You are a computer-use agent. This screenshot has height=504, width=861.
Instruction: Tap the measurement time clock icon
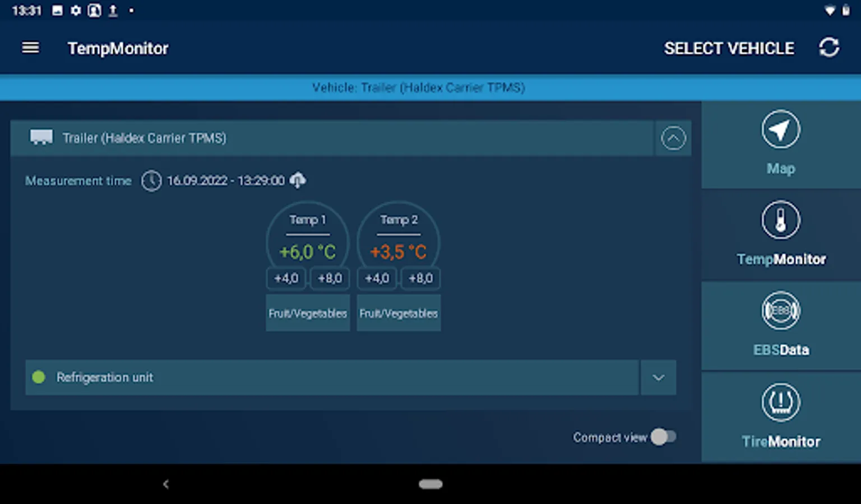pos(151,181)
